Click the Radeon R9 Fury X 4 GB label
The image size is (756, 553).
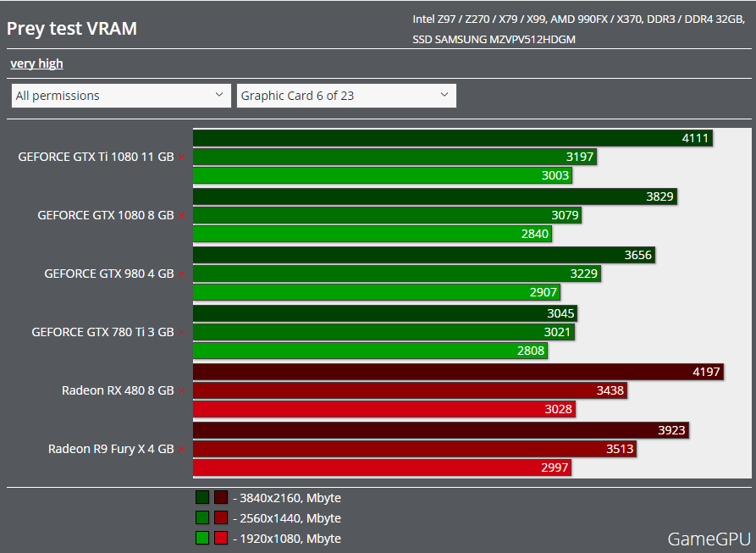click(111, 449)
